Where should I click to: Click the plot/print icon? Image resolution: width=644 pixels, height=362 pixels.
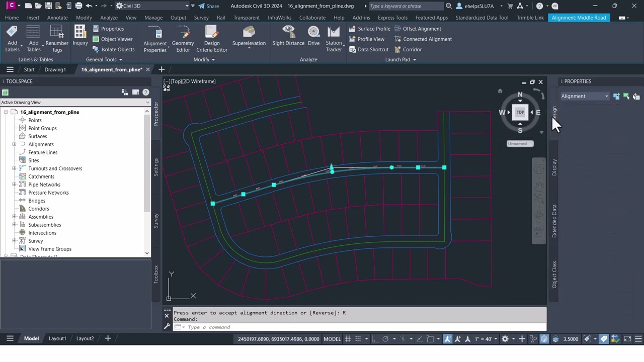[x=78, y=6]
